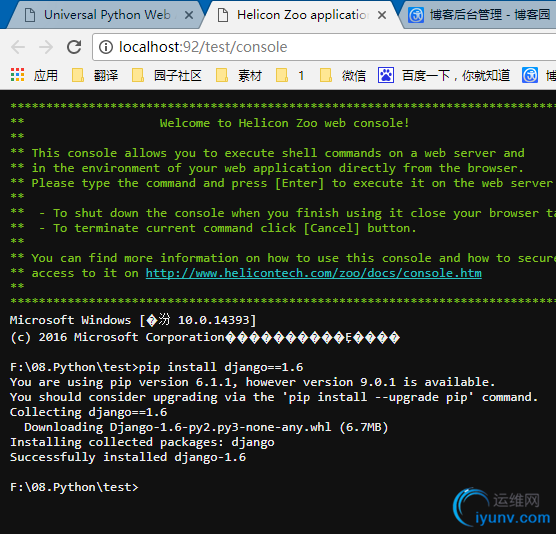Focus the address bar showing localhost:92/test/console

pyautogui.click(x=324, y=47)
